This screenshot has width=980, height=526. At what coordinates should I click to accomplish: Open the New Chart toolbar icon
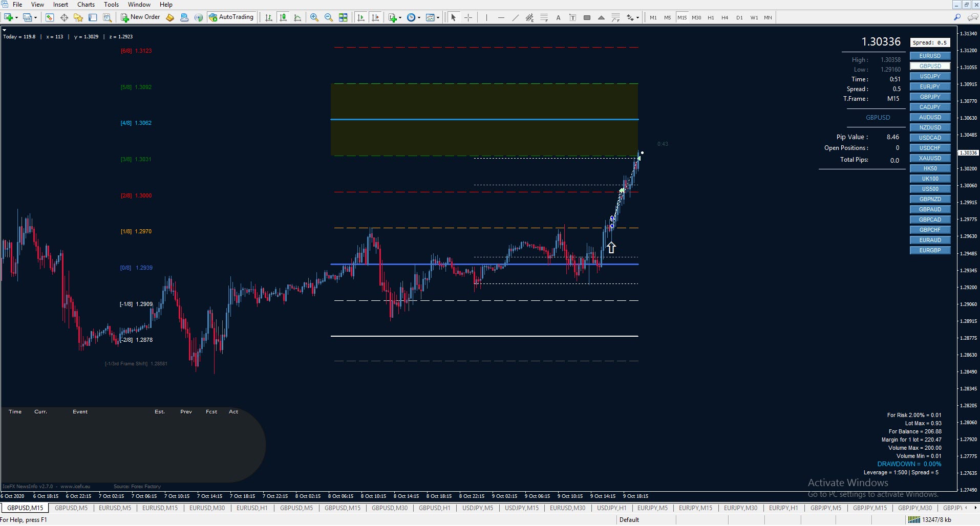(x=8, y=17)
